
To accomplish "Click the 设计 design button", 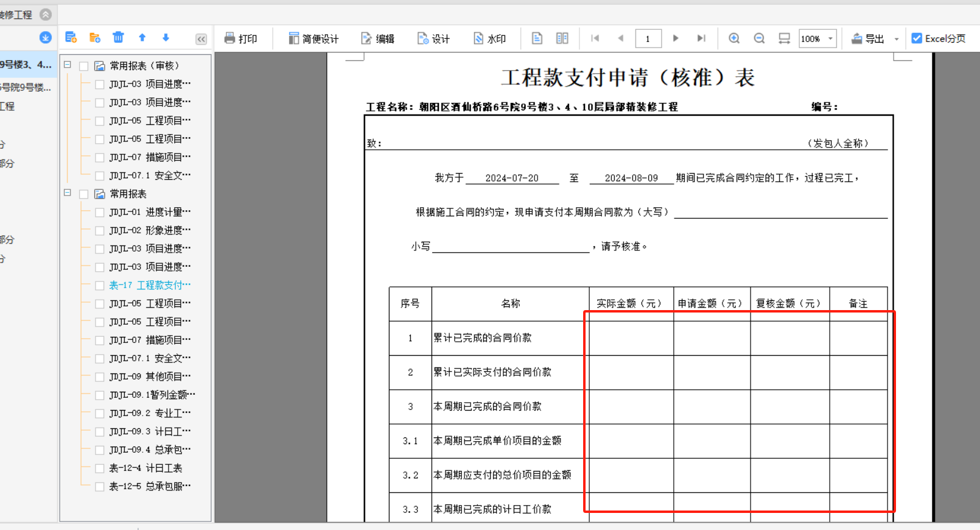I will click(433, 38).
